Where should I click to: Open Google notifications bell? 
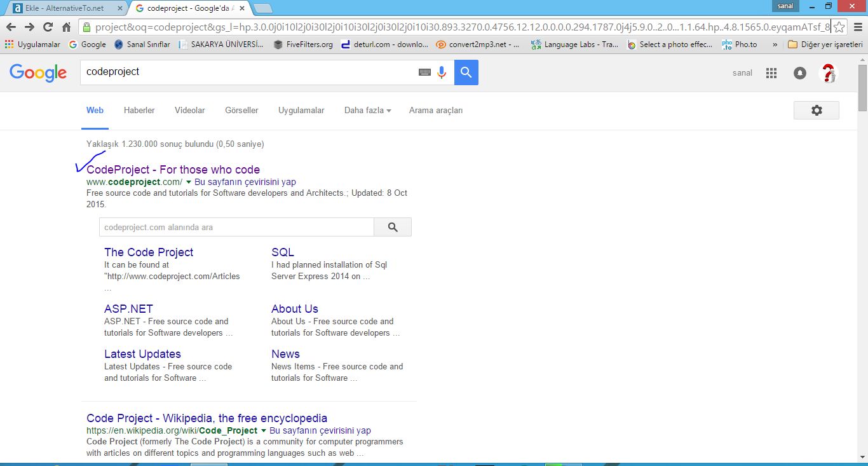click(x=799, y=72)
